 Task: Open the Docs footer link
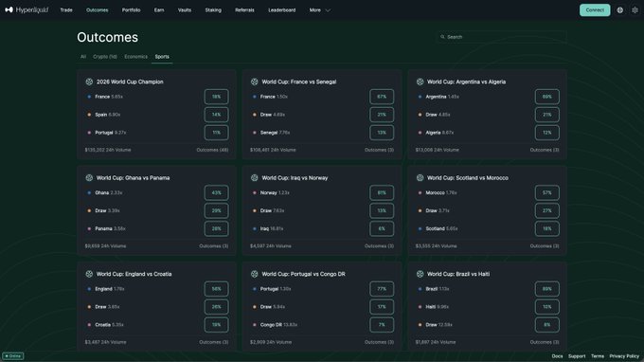coord(557,356)
